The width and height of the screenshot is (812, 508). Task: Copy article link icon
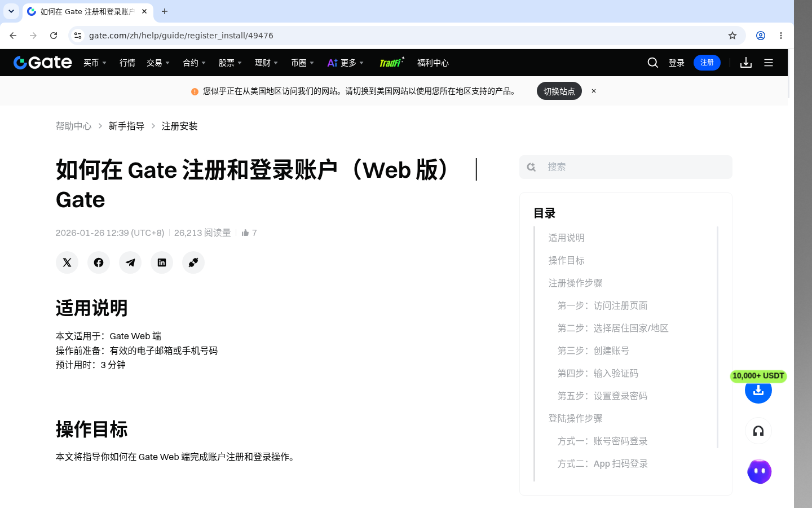pos(193,262)
